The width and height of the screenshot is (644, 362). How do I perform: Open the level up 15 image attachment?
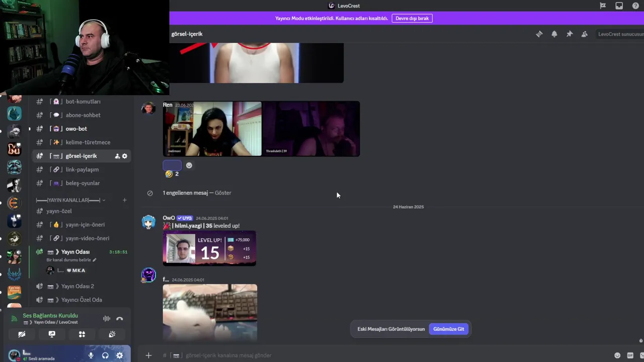click(x=209, y=248)
